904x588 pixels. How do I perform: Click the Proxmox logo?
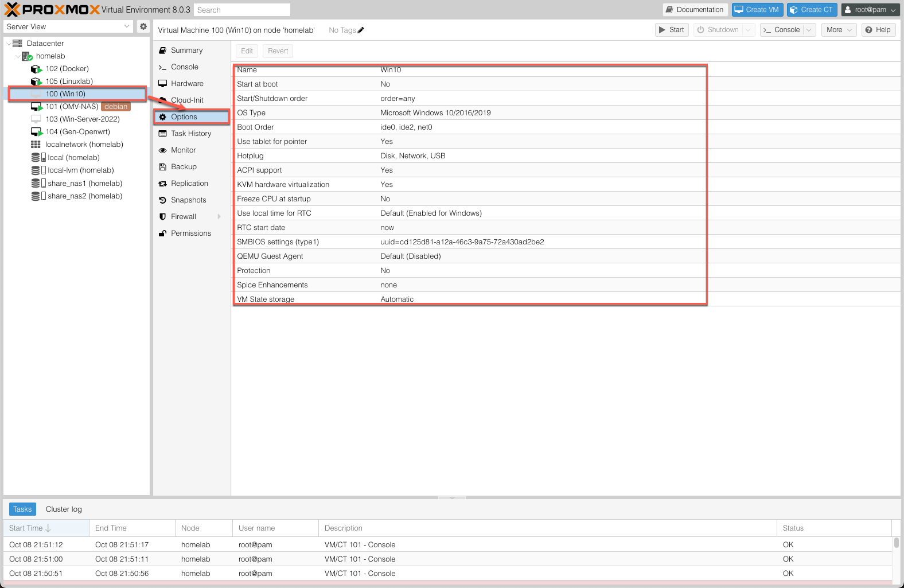coord(52,10)
